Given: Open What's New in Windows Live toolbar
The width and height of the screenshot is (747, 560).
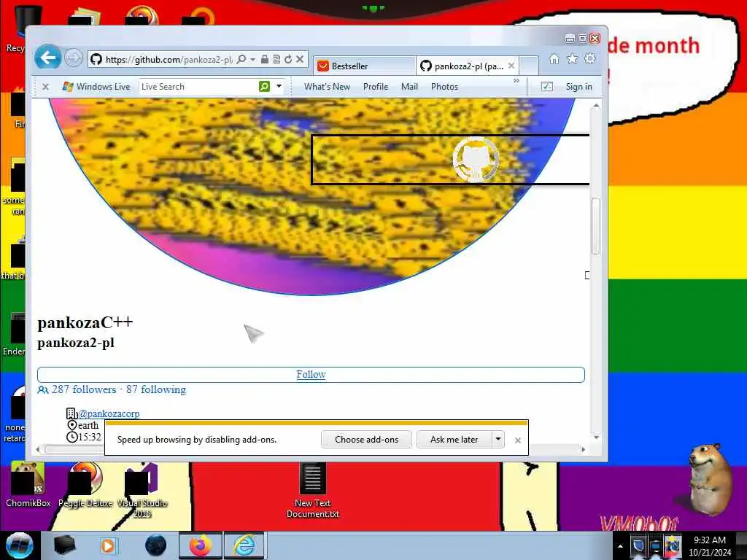Looking at the screenshot, I should point(327,87).
